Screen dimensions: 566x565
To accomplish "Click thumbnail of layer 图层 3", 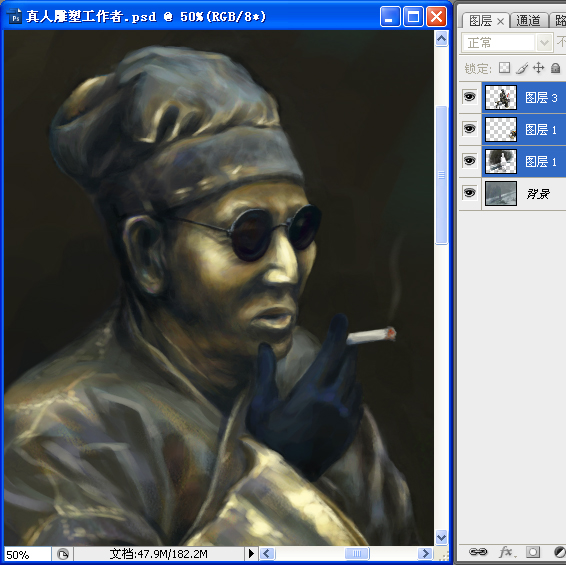I will pyautogui.click(x=501, y=97).
